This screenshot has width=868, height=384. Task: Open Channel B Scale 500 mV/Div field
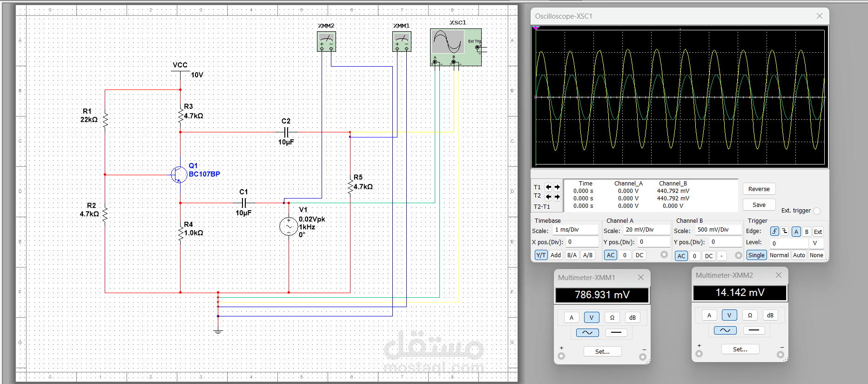pos(718,230)
